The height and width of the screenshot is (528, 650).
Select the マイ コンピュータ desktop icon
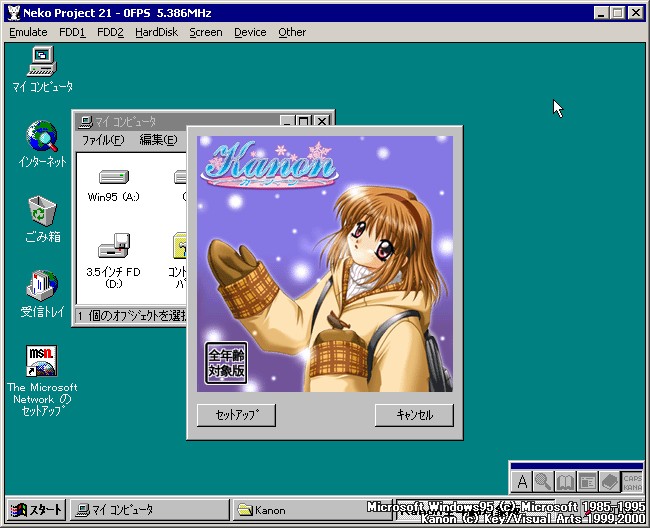tap(42, 69)
